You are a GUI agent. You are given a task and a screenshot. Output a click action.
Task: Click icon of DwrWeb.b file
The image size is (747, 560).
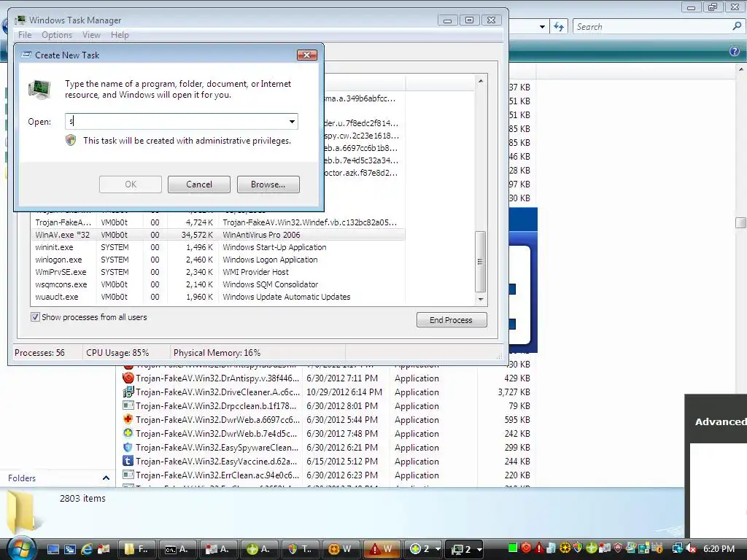(x=128, y=433)
